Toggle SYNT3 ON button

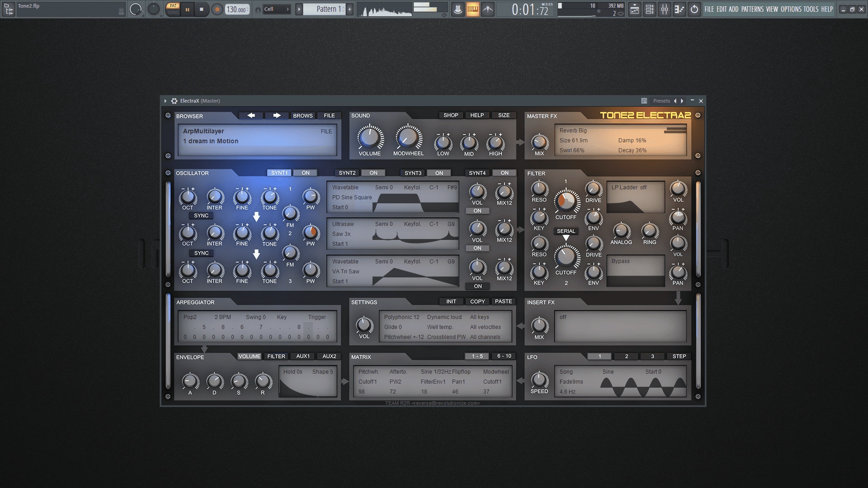pyautogui.click(x=439, y=173)
